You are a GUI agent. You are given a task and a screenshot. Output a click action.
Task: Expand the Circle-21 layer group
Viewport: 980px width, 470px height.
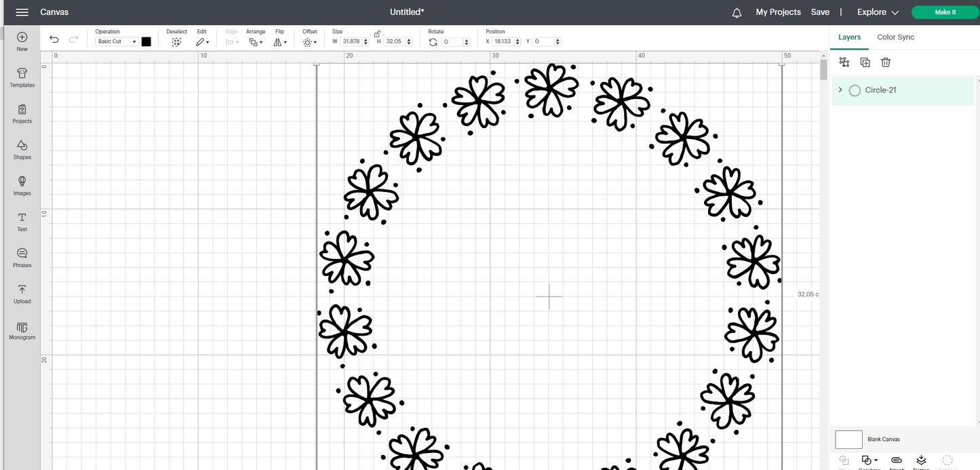pyautogui.click(x=840, y=90)
